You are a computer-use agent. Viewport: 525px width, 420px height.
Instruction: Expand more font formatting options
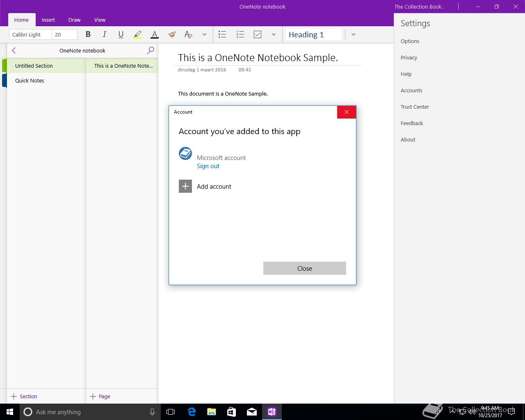click(x=204, y=34)
